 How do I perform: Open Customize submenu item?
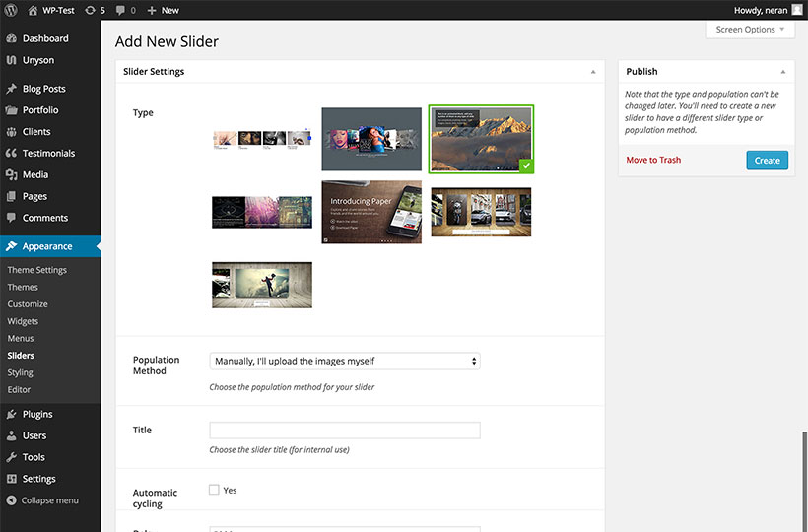click(x=28, y=303)
